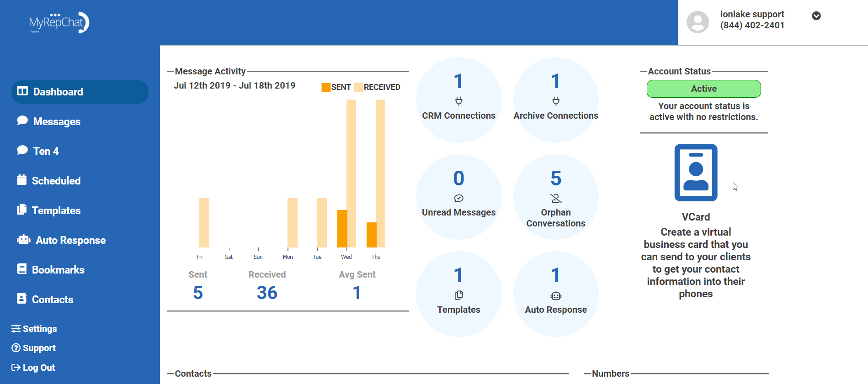Click the green Active status button
This screenshot has width=868, height=384.
point(703,89)
